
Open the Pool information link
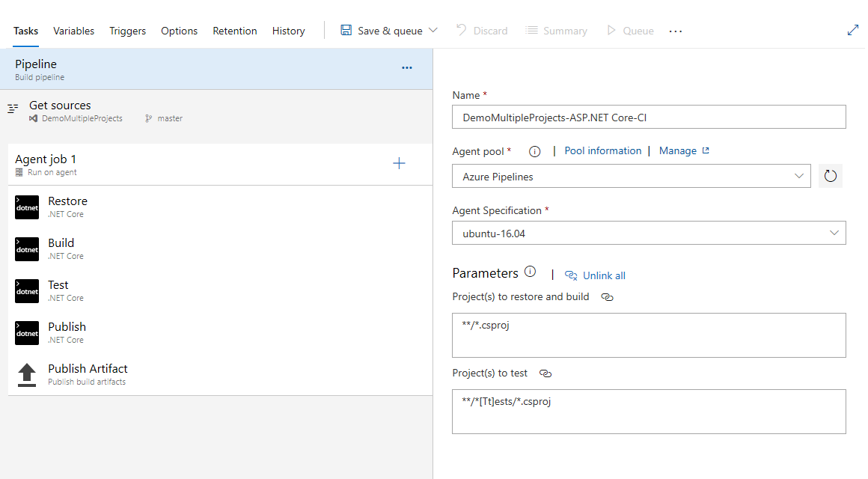tap(602, 150)
